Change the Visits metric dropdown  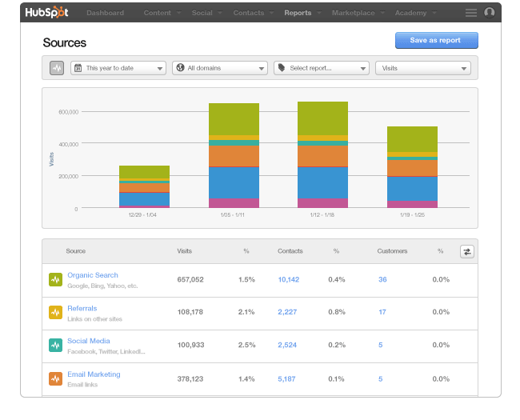pyautogui.click(x=423, y=69)
